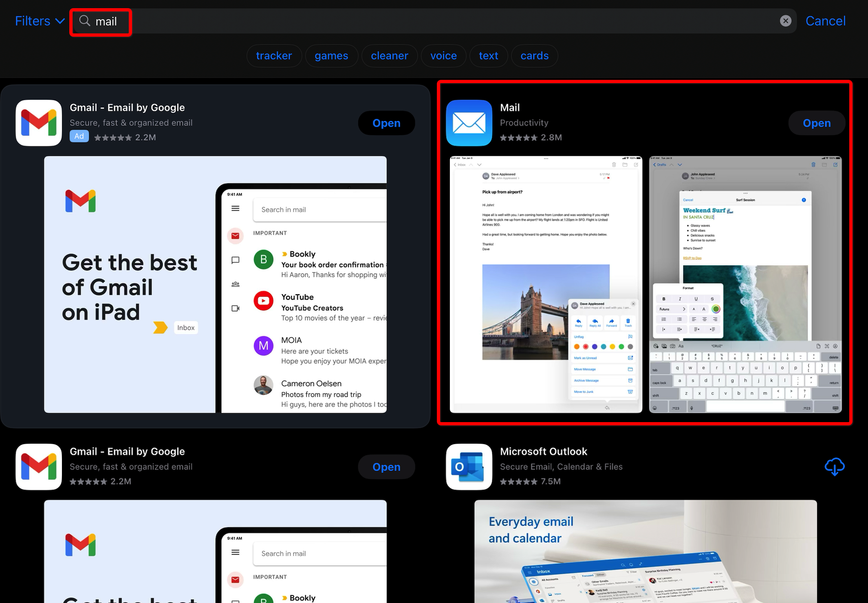This screenshot has width=868, height=603.
Task: Choose the cleaner search suggestion
Action: click(x=389, y=56)
